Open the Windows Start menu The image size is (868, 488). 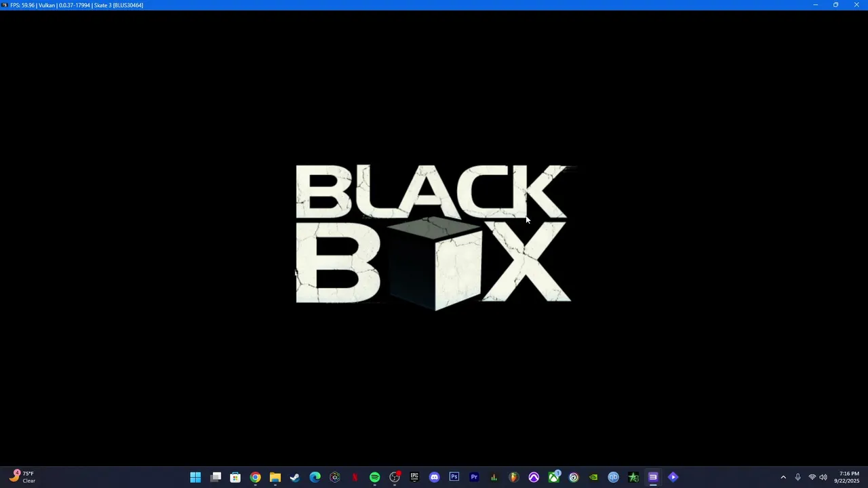pyautogui.click(x=195, y=477)
